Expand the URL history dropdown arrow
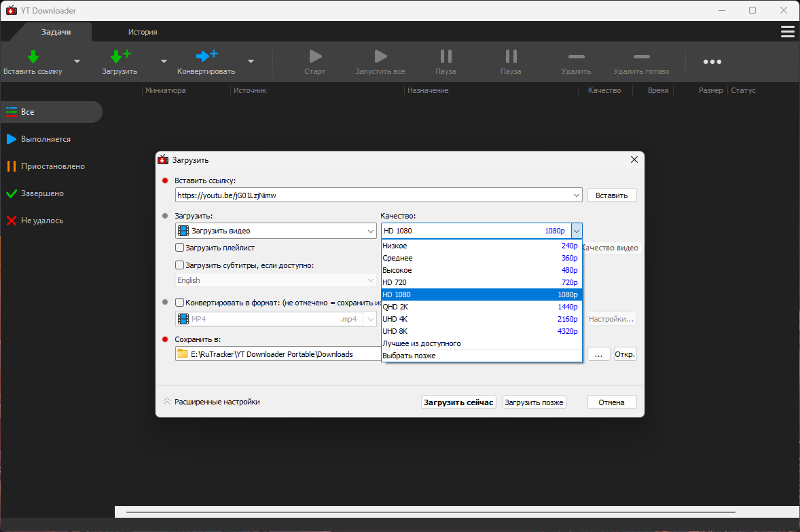The width and height of the screenshot is (800, 532). point(576,195)
